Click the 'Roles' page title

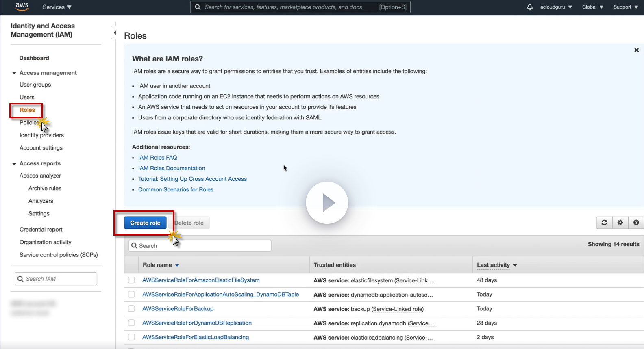(x=135, y=36)
